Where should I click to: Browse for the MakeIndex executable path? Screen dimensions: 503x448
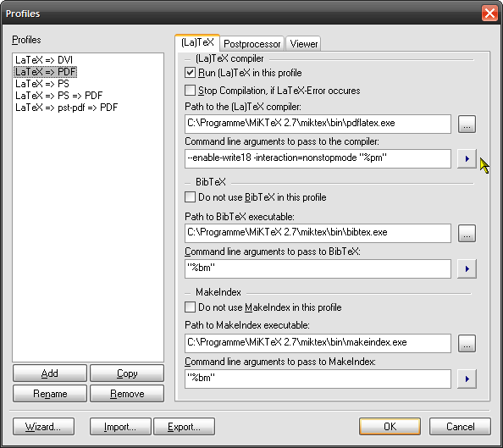point(467,343)
